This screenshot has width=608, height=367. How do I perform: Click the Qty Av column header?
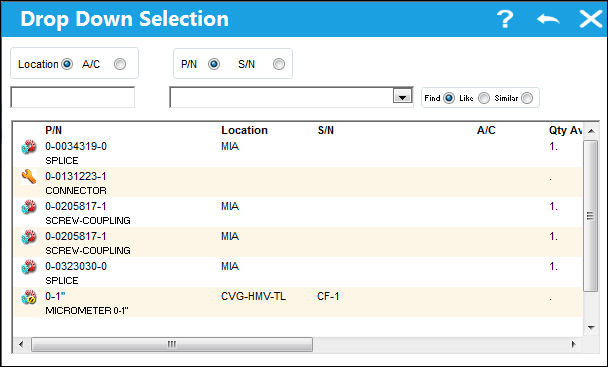565,130
